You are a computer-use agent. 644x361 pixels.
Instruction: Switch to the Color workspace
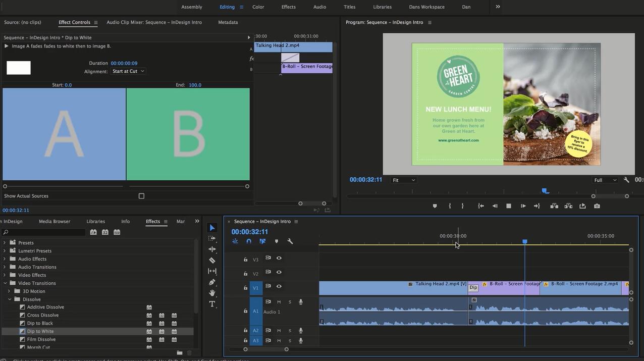click(258, 7)
